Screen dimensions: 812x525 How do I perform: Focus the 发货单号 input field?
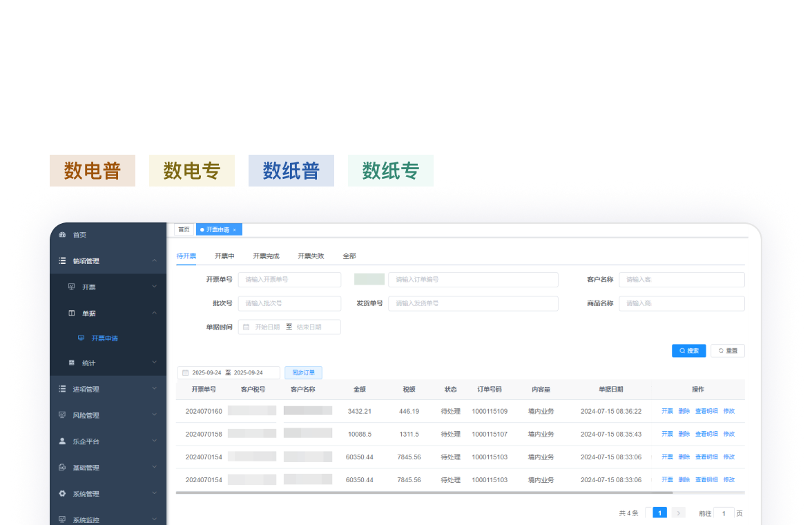(474, 303)
